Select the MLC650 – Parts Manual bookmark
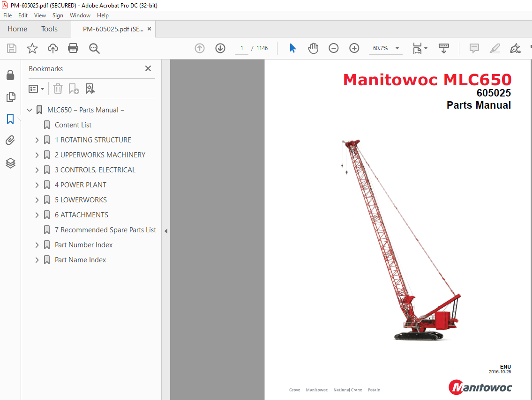 tap(85, 110)
